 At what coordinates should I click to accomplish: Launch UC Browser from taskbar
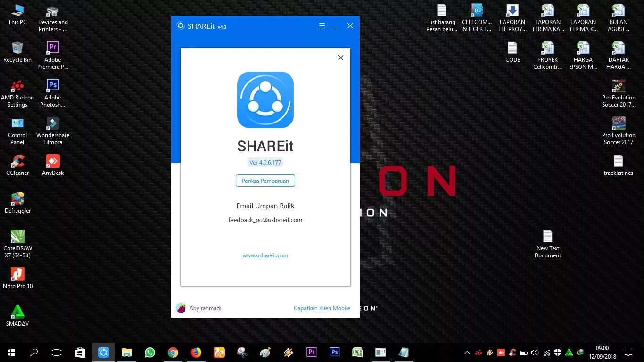point(219,352)
